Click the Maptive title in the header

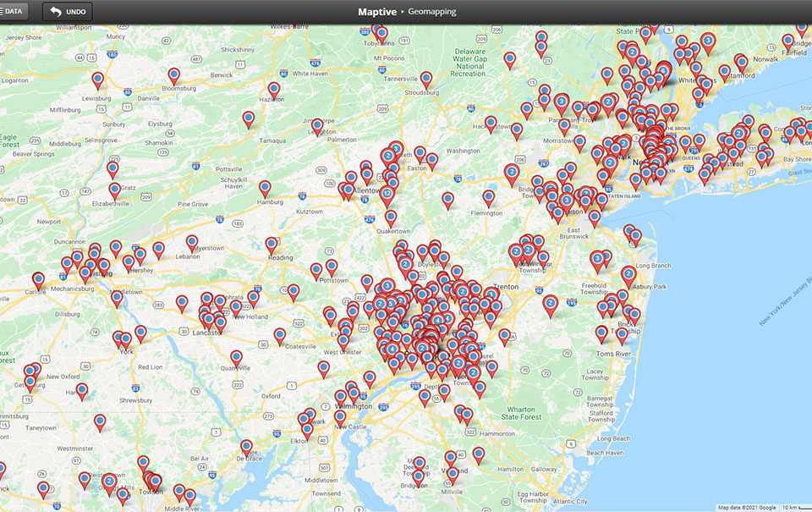tap(377, 12)
